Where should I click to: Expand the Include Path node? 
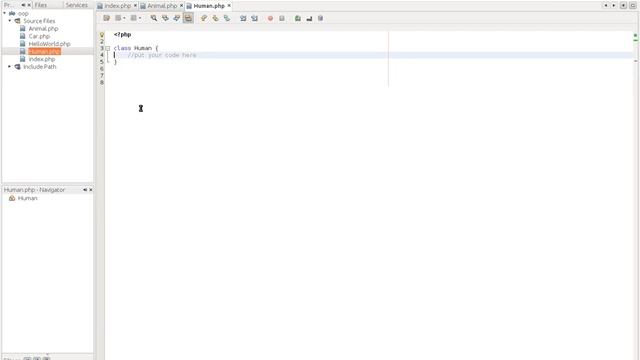tap(10, 67)
